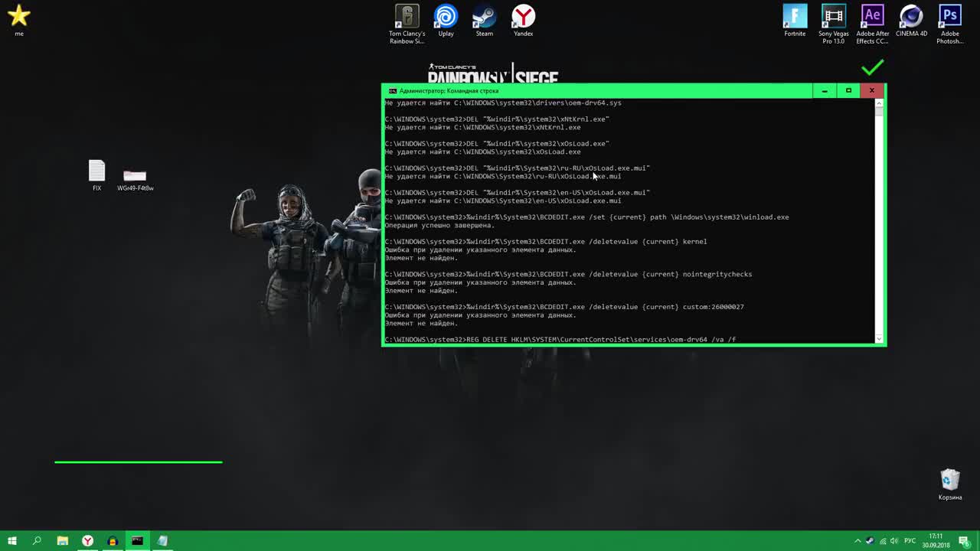
Task: Open the notepad-style app on the taskbar
Action: point(162,541)
